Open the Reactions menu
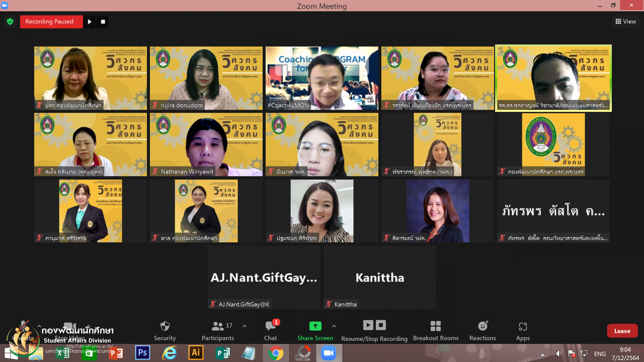This screenshot has height=362, width=644. click(482, 330)
